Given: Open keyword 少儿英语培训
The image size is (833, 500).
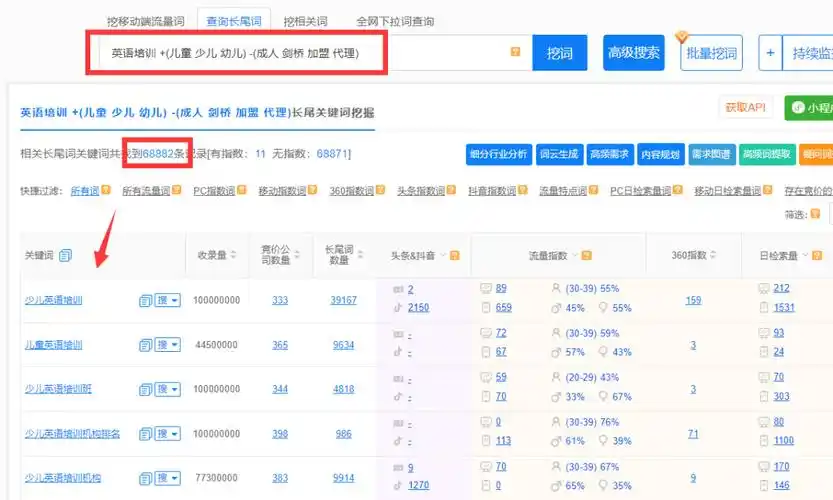Looking at the screenshot, I should (53, 300).
